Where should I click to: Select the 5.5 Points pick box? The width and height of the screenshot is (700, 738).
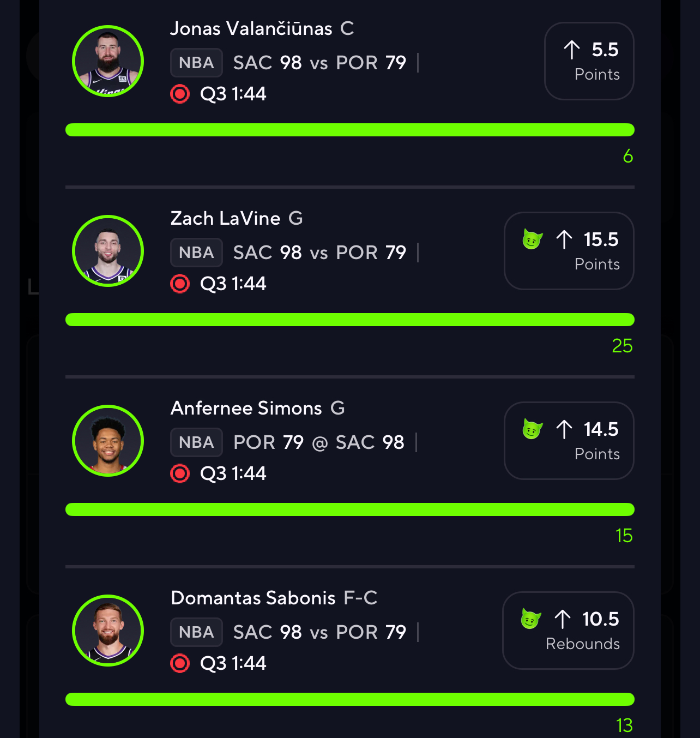[589, 61]
